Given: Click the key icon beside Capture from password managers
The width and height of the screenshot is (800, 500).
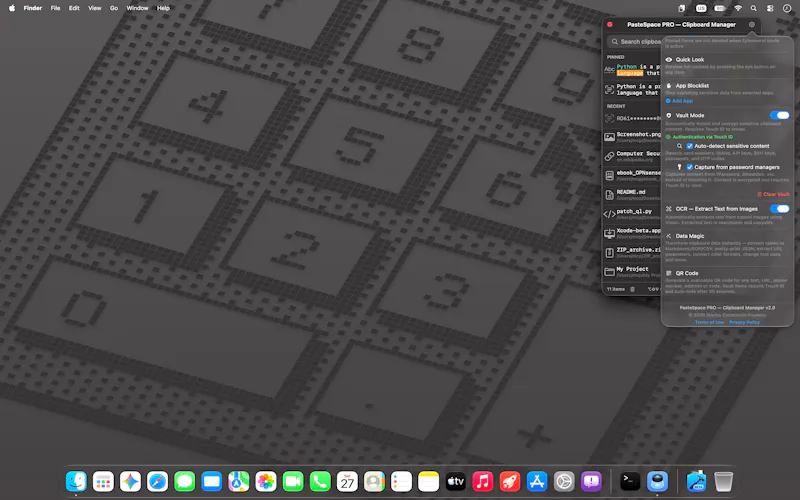Looking at the screenshot, I should pos(679,167).
